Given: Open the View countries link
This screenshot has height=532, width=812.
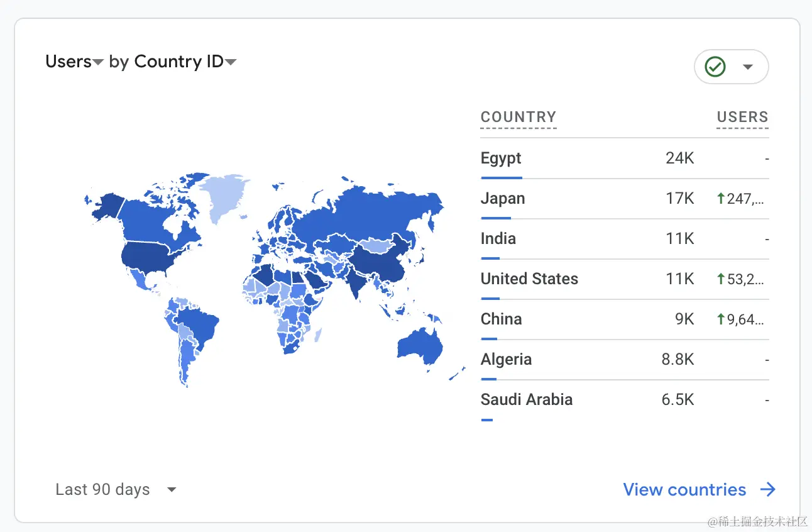Looking at the screenshot, I should 684,490.
